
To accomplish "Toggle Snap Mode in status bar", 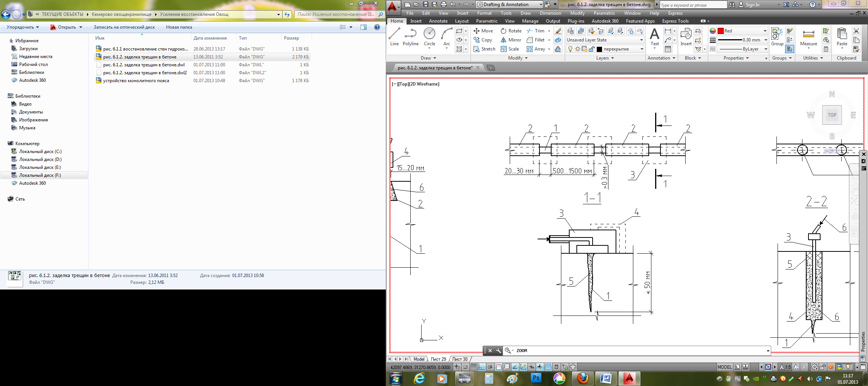I will coord(465,367).
